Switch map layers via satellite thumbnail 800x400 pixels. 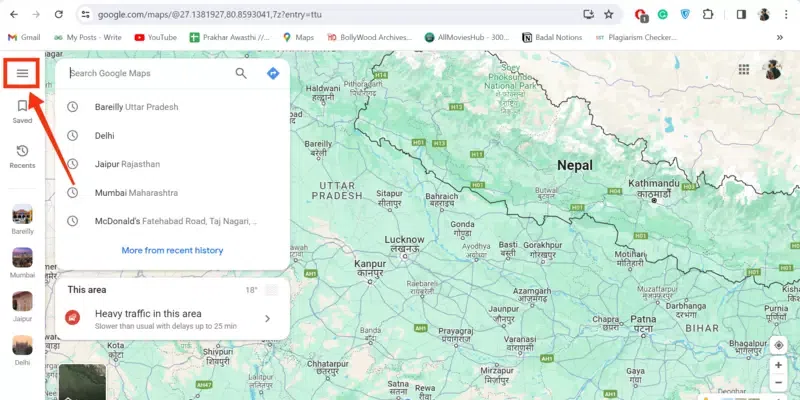tap(82, 382)
